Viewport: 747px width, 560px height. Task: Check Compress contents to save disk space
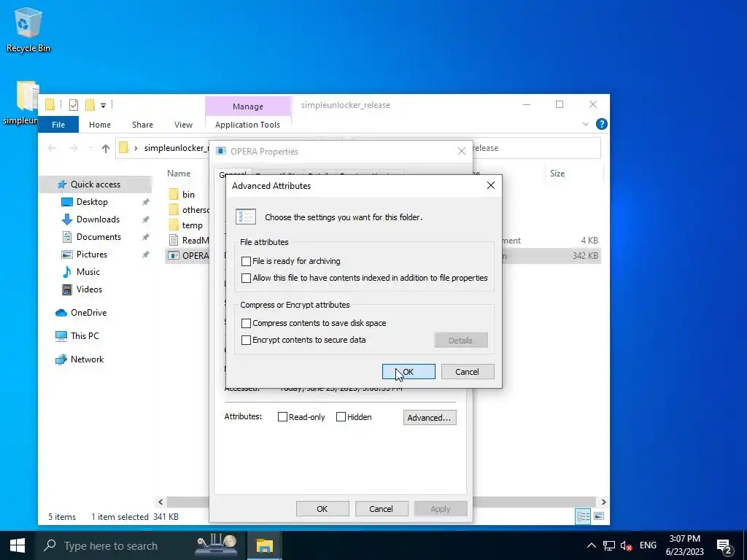246,323
